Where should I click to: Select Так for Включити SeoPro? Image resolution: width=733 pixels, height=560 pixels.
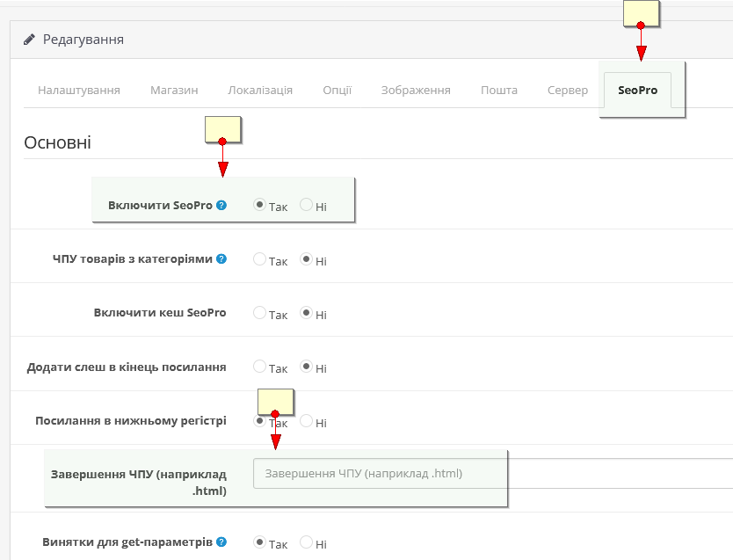[259, 205]
